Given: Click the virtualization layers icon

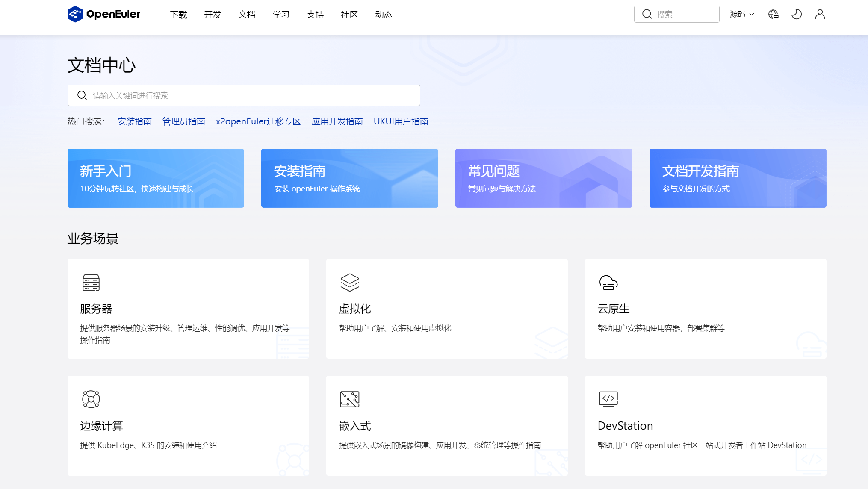Looking at the screenshot, I should click(x=349, y=283).
